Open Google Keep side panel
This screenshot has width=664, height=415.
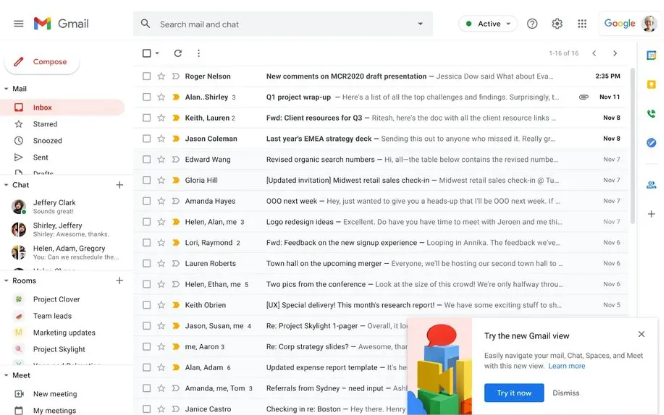651,85
